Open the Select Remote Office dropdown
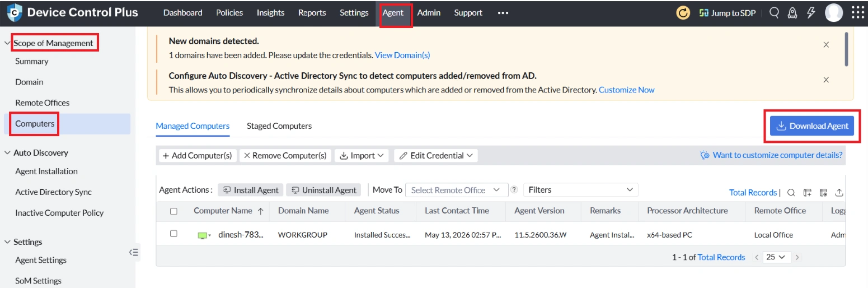This screenshot has height=288, width=868. [x=457, y=190]
